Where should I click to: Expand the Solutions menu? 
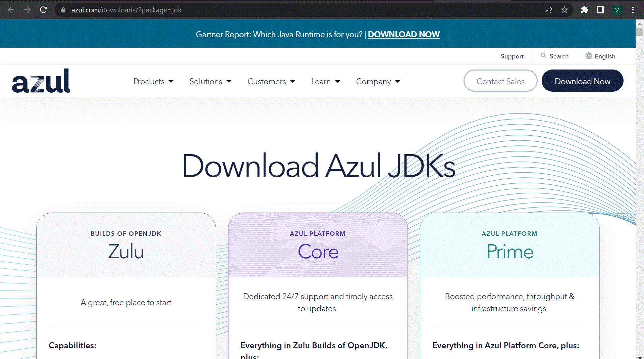[x=210, y=82]
